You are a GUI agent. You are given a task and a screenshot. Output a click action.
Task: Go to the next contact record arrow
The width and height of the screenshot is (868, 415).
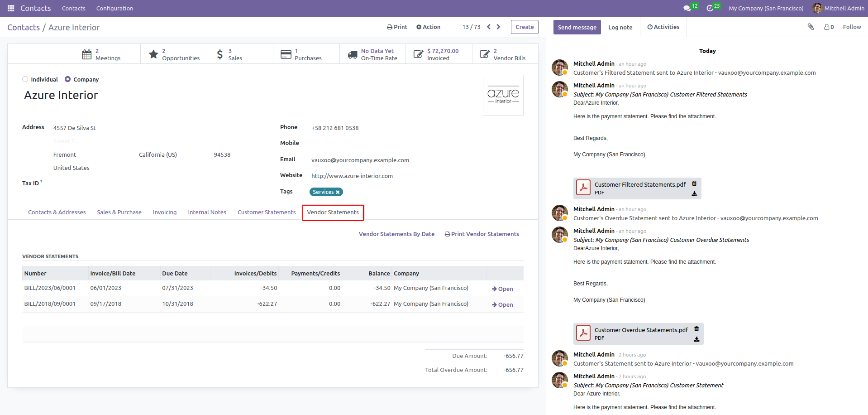(498, 27)
